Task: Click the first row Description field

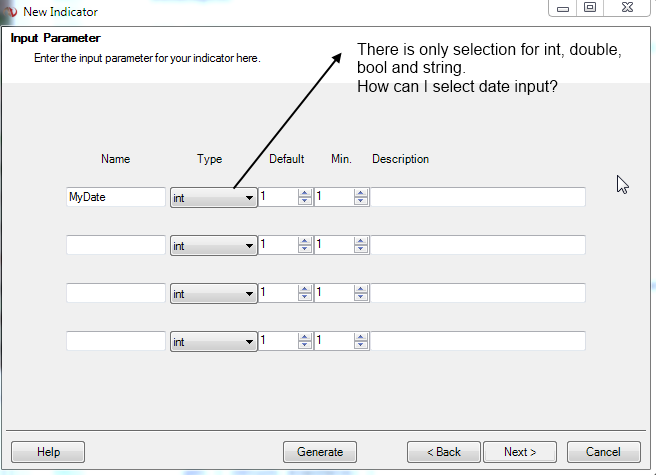Action: (x=478, y=198)
